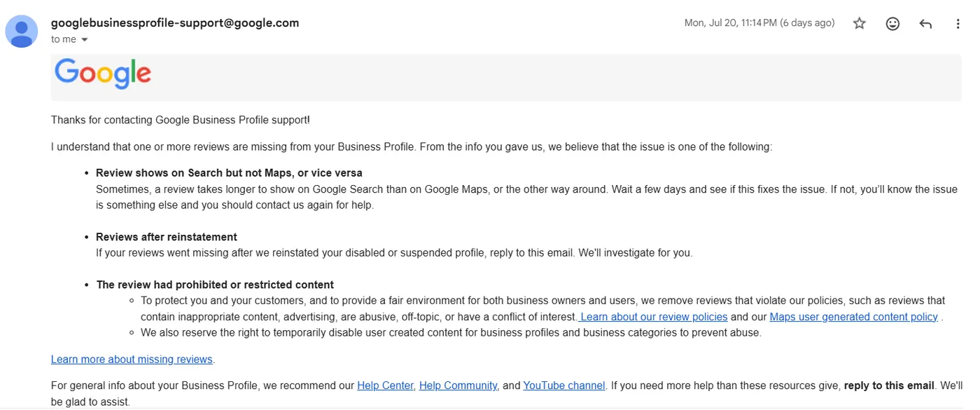Open 'Learn more about missing reviews' link
This screenshot has width=980, height=410.
(x=132, y=360)
